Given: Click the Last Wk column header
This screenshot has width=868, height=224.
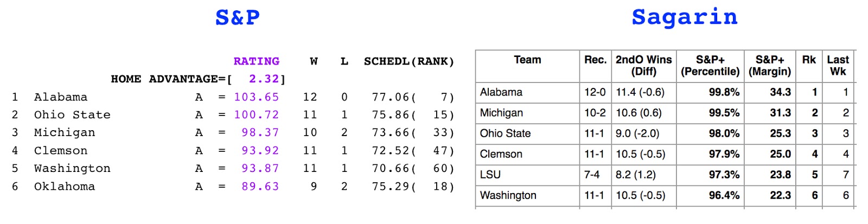Looking at the screenshot, I should click(838, 66).
